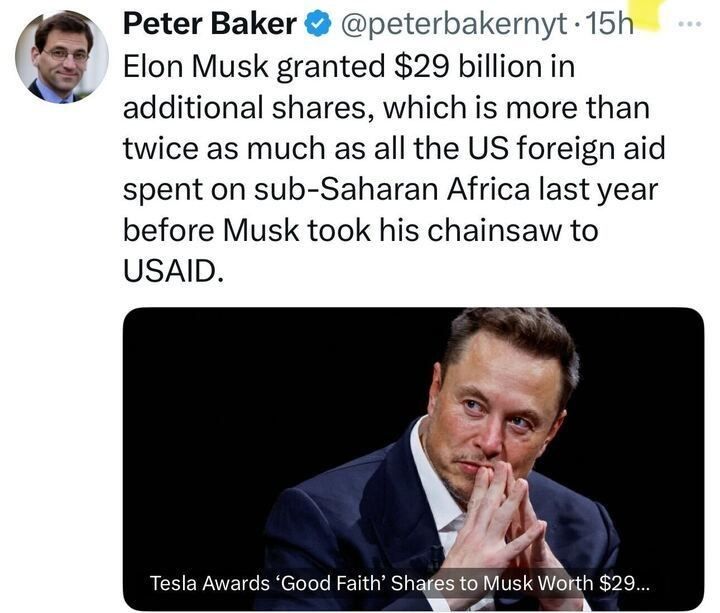Open Peter Baker's profile picture avatar

tap(61, 57)
